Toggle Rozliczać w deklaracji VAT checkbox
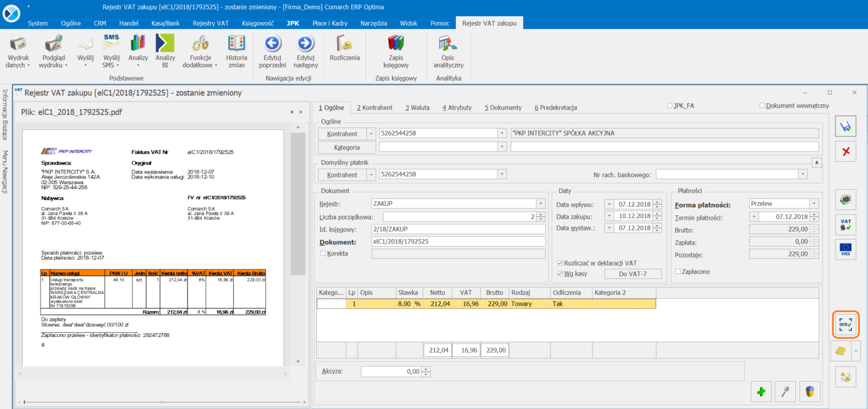 (x=560, y=263)
